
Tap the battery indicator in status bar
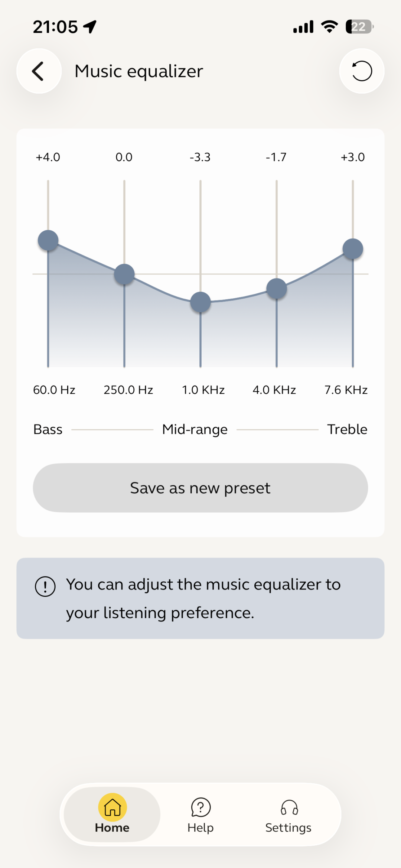point(359,27)
